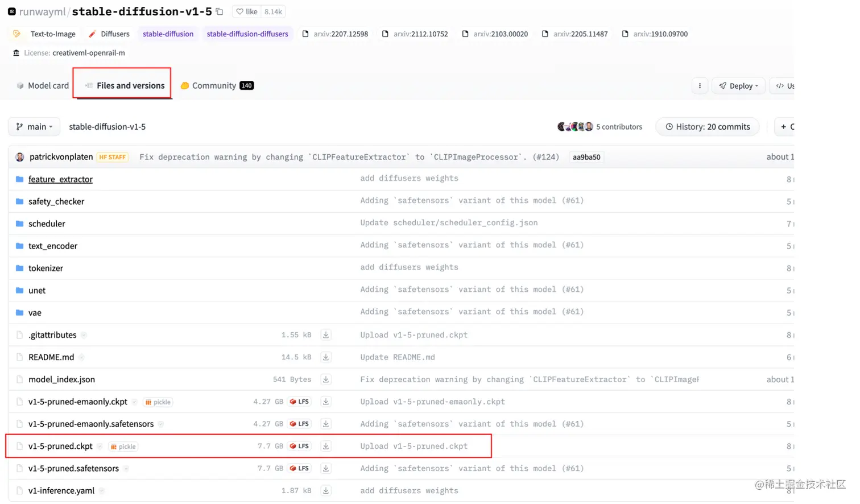Image resolution: width=860 pixels, height=504 pixels.
Task: Click patrickvonplaten's avatar icon
Action: pos(20,157)
